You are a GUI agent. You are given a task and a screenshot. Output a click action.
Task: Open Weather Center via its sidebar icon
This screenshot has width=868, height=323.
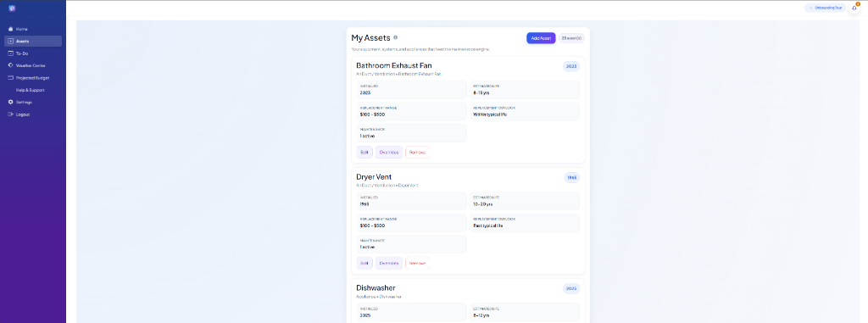10,65
